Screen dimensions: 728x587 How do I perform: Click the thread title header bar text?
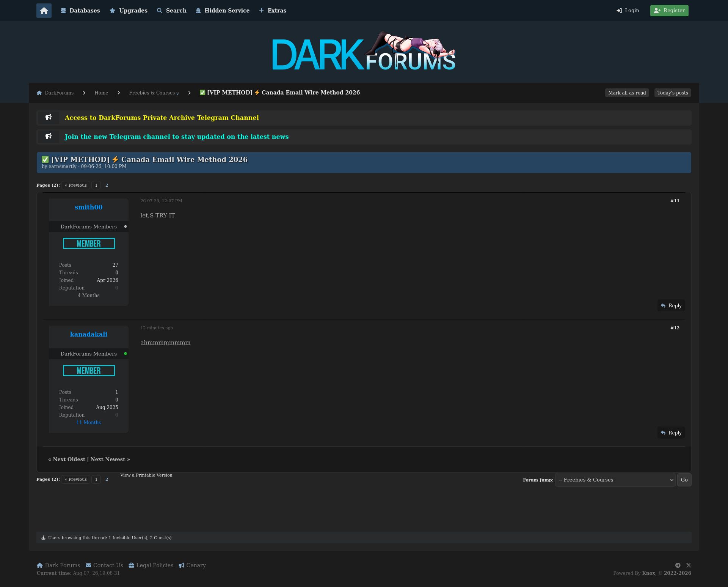coord(144,159)
